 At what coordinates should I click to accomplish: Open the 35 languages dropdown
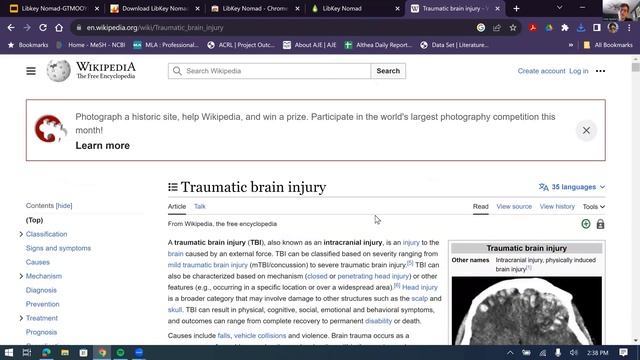572,187
